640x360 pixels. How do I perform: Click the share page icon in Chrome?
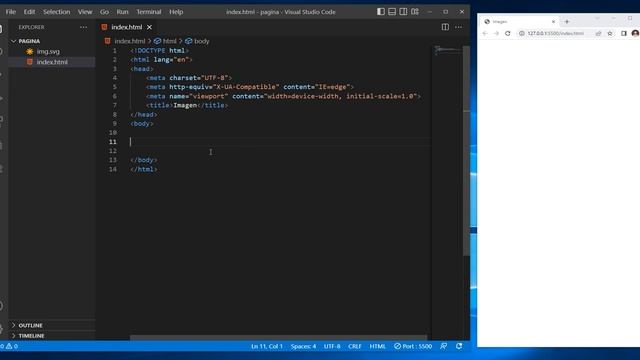coord(598,33)
